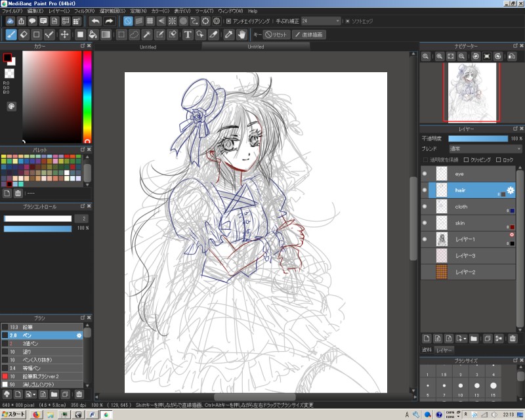Select the Bucket fill tool
This screenshot has width=525, height=420.
[93, 35]
